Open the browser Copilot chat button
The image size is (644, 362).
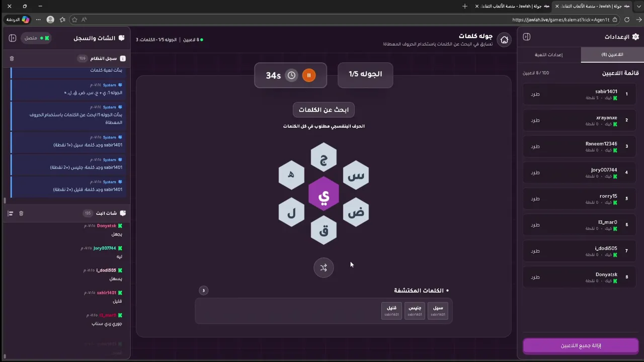18,20
